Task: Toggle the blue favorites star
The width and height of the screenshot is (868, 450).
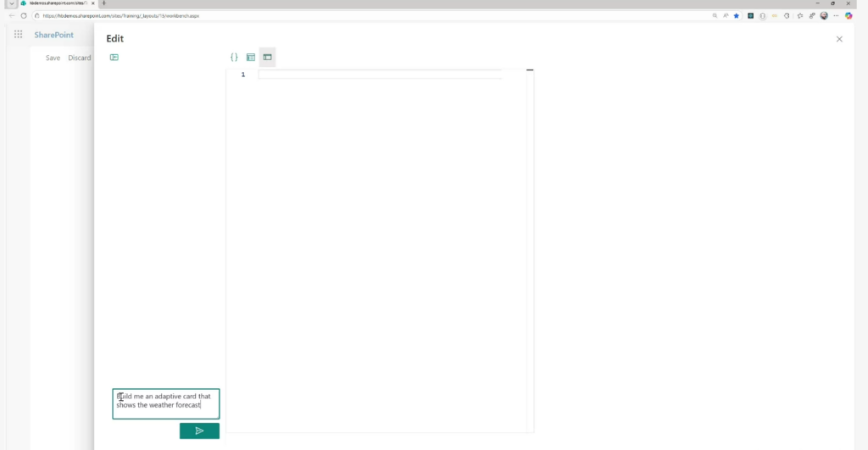Action: click(737, 15)
